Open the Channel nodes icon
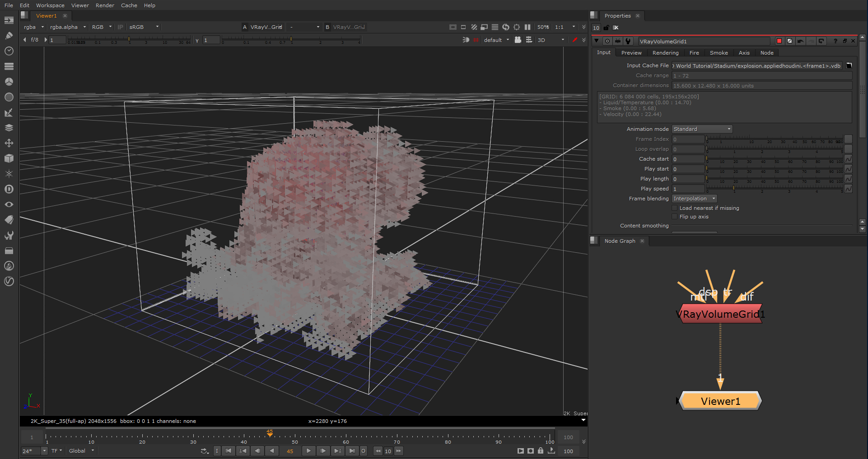The width and height of the screenshot is (868, 459). tap(9, 66)
